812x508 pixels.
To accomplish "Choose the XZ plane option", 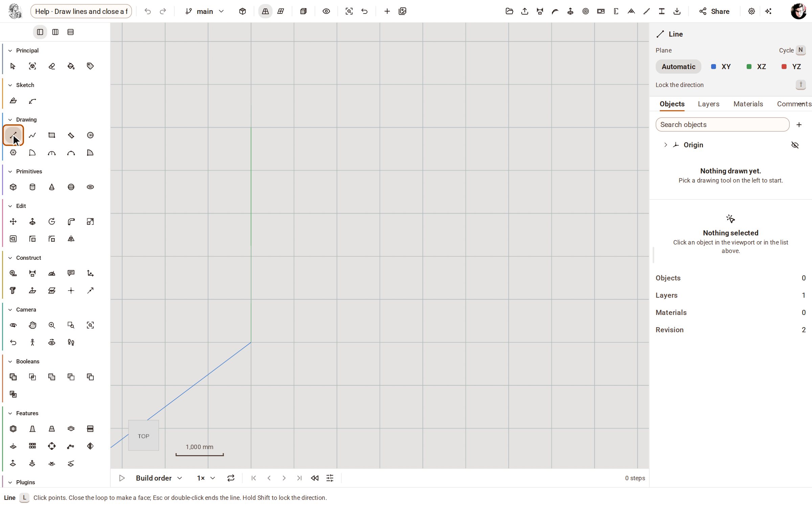I will coord(756,67).
